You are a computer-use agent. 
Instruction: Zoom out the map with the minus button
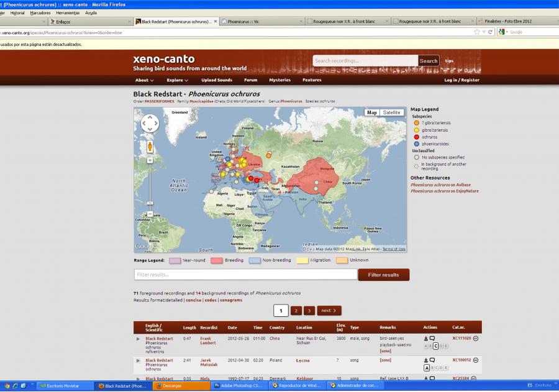[x=150, y=214]
